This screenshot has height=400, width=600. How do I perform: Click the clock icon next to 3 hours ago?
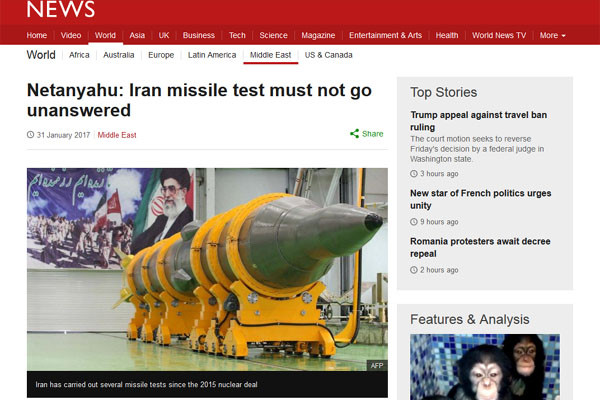pyautogui.click(x=414, y=174)
